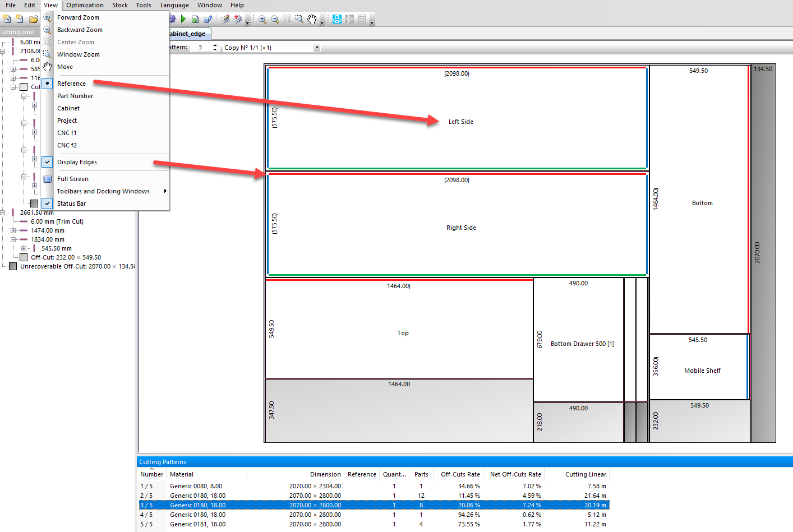This screenshot has width=793, height=532.
Task: Select cutting pattern row 1 / 5
Action: (x=374, y=486)
